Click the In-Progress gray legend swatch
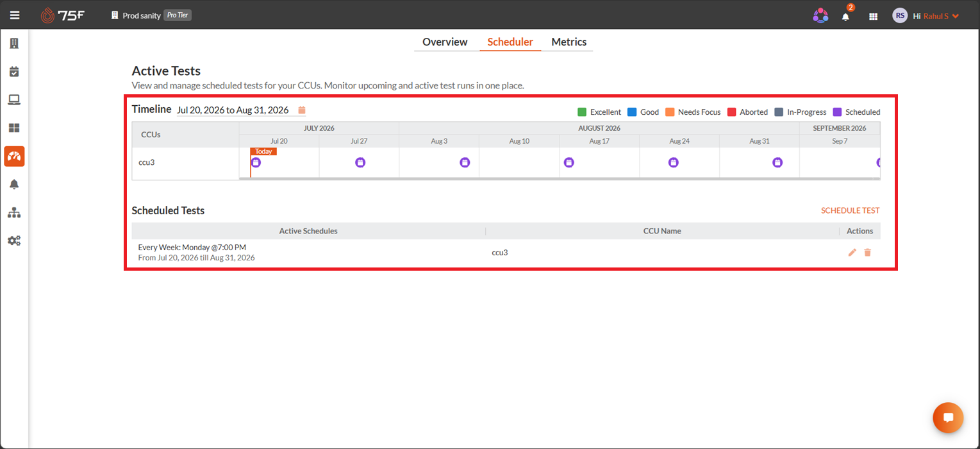 [x=779, y=112]
